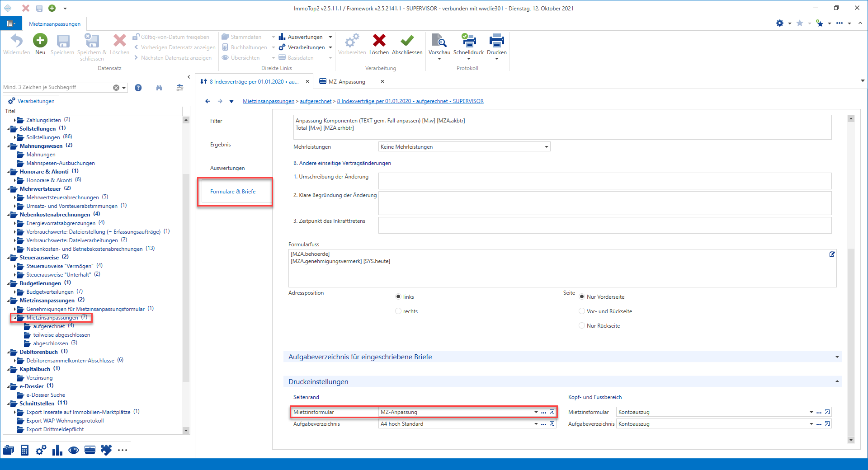Image resolution: width=868 pixels, height=470 pixels.
Task: Click the aufgerechnet breadcrumb link
Action: (x=316, y=101)
